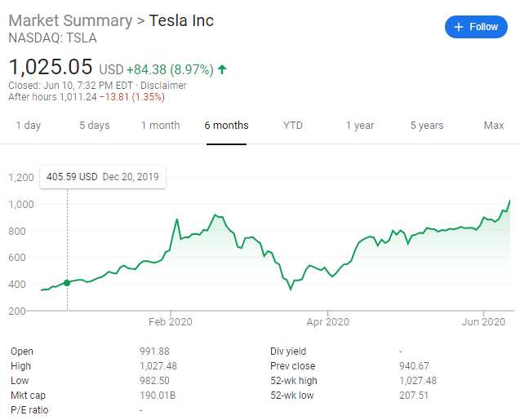Select the 6 months tab

click(x=226, y=126)
